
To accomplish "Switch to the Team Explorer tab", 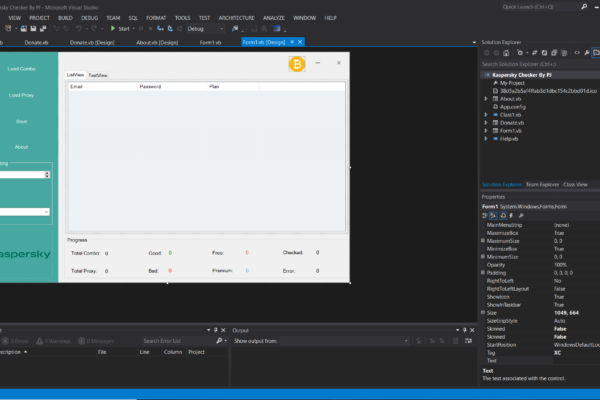I will (542, 184).
